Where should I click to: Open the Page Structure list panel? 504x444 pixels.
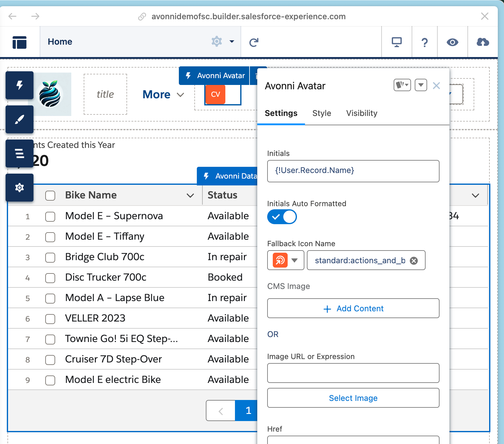20,153
